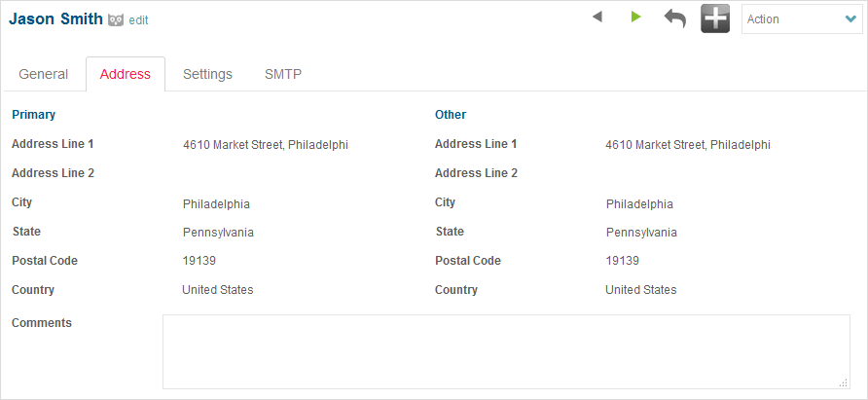The image size is (868, 400).
Task: Click the primary Address Line 1 value
Action: [x=265, y=145]
